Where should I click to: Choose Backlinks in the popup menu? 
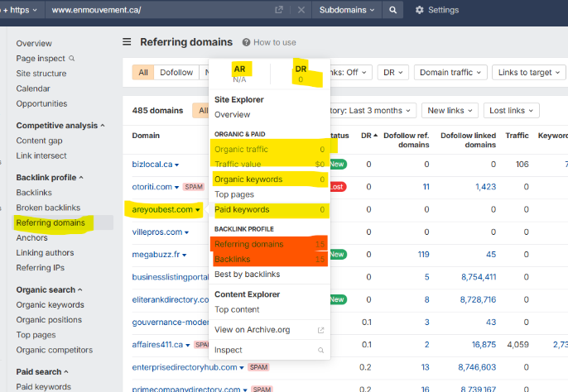point(269,259)
